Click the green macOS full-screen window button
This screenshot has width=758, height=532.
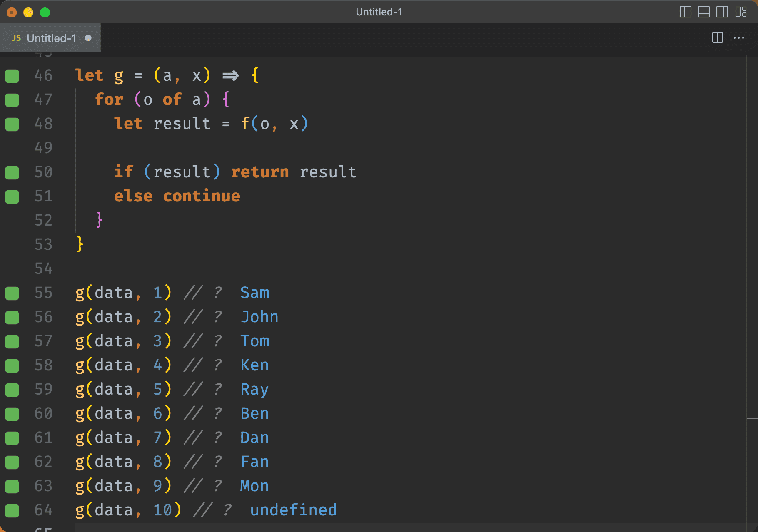45,12
